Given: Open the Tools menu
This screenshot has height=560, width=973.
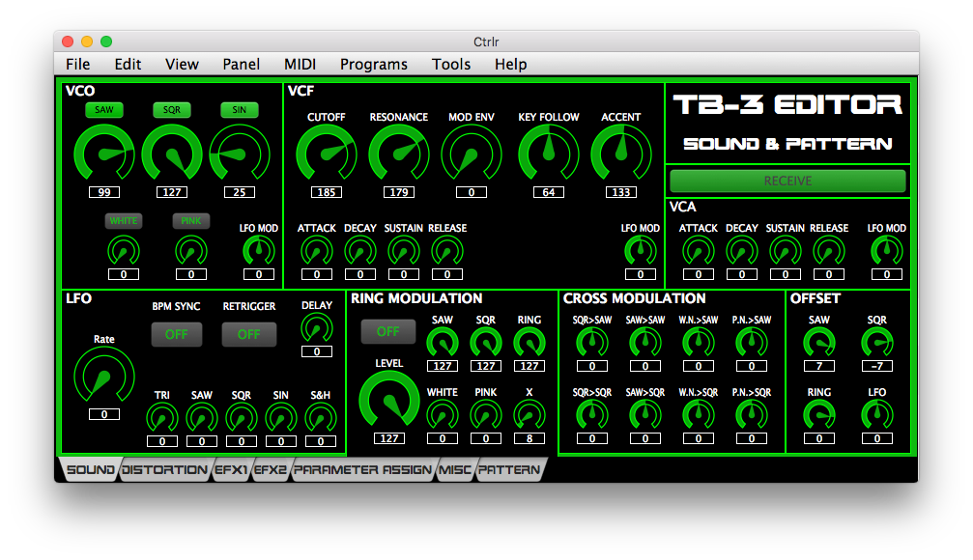Looking at the screenshot, I should [451, 64].
